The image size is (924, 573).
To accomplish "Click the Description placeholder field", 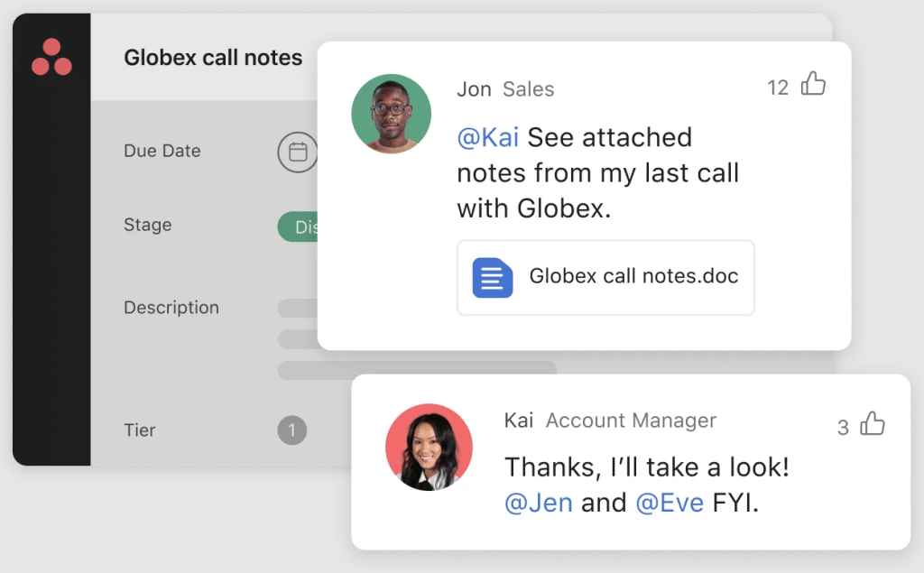I will 298,339.
